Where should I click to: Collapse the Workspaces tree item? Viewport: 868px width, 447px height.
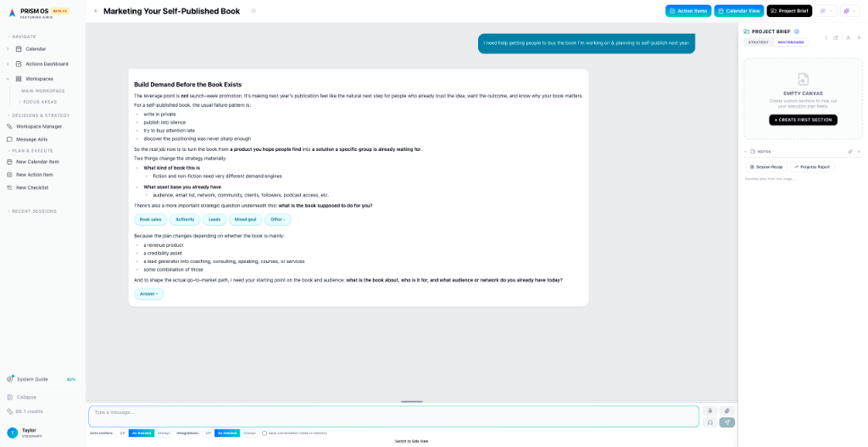click(x=8, y=79)
